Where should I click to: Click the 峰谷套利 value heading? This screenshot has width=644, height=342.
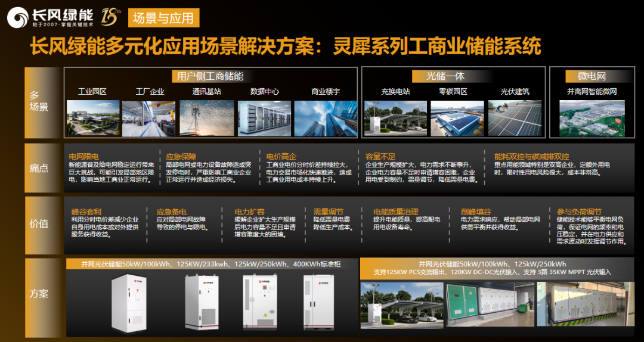pos(85,212)
